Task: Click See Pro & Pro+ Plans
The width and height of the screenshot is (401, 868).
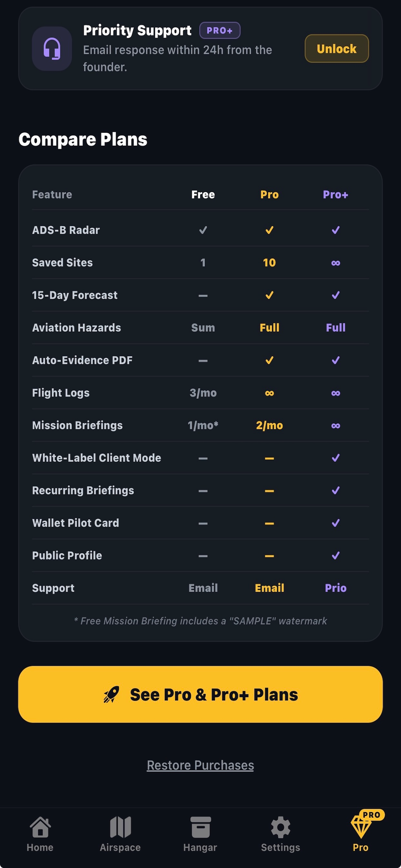Action: 200,694
